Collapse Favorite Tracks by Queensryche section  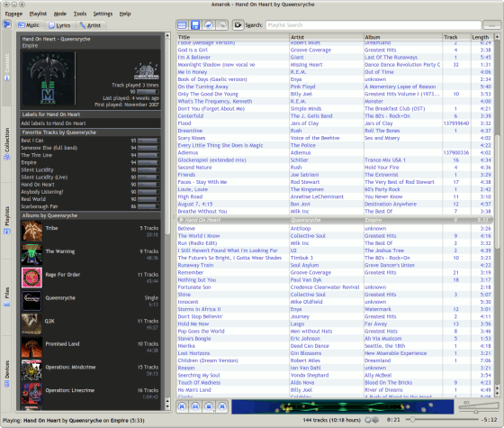pyautogui.click(x=90, y=132)
